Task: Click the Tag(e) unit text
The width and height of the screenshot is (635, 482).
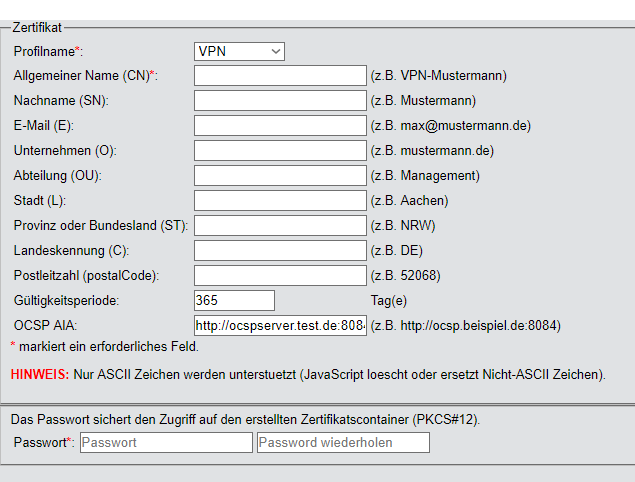Action: [x=391, y=300]
